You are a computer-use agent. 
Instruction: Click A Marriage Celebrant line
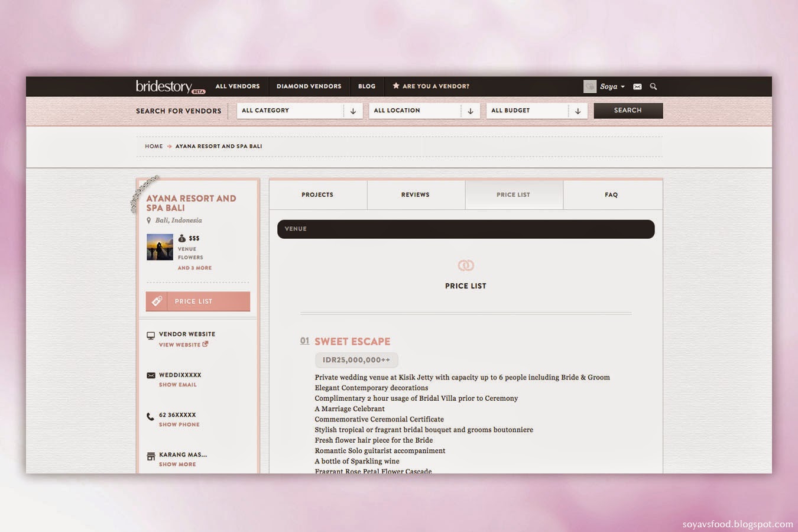click(349, 409)
